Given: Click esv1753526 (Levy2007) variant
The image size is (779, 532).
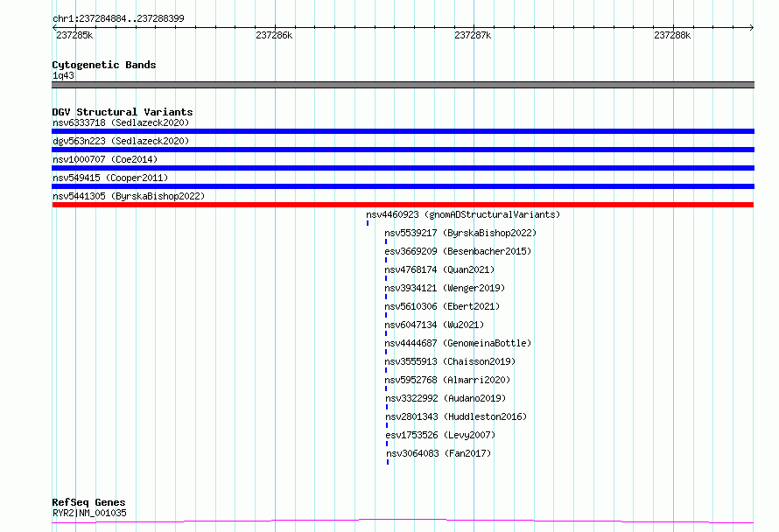Looking at the screenshot, I should [x=440, y=435].
